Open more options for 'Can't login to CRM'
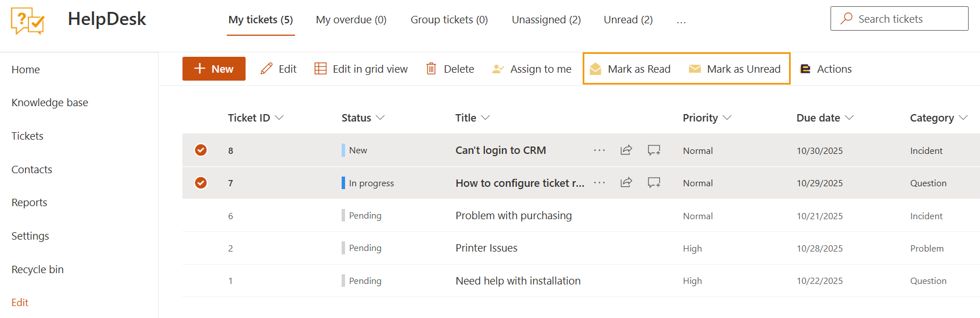The height and width of the screenshot is (318, 980). point(599,150)
